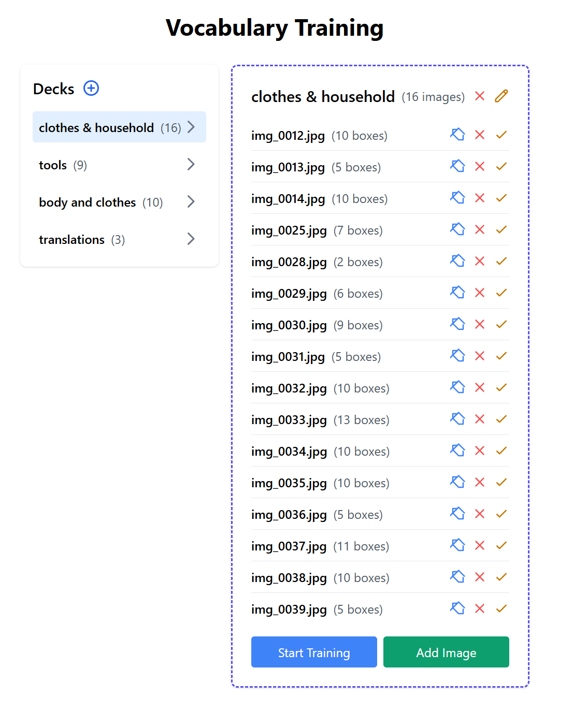Select the clothes & household deck

point(97,127)
